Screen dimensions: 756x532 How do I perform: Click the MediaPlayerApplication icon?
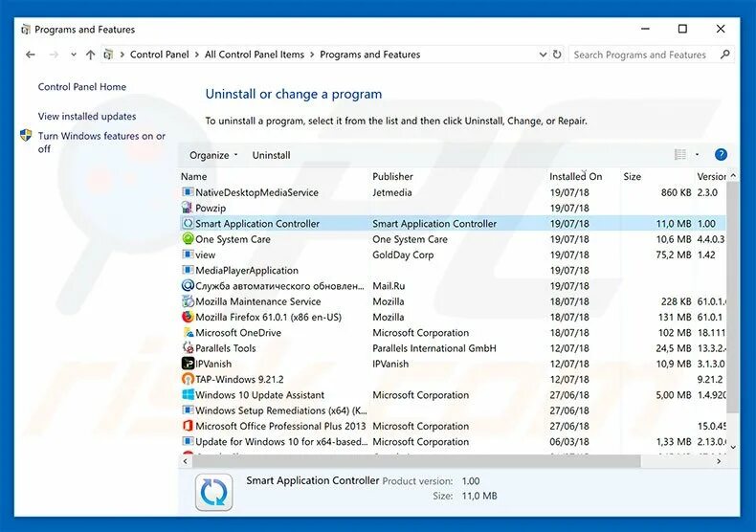[188, 270]
